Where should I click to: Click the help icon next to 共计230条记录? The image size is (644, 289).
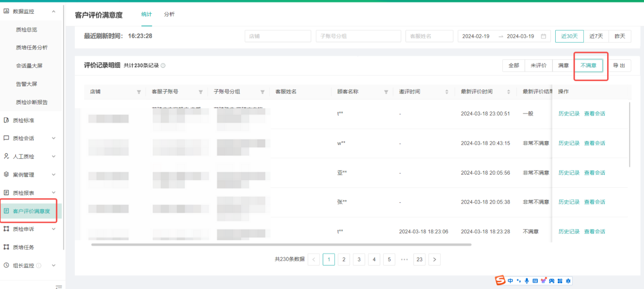click(163, 65)
